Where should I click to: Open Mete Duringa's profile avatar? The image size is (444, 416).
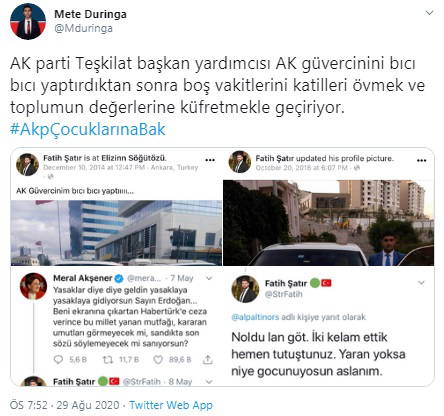click(x=28, y=21)
